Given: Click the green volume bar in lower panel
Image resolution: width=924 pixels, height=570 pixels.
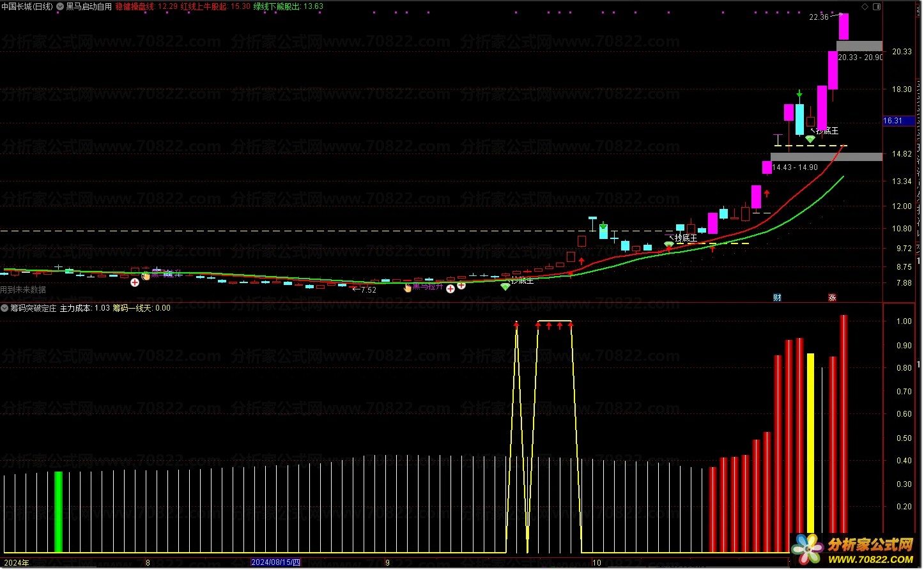Looking at the screenshot, I should pyautogui.click(x=59, y=512).
